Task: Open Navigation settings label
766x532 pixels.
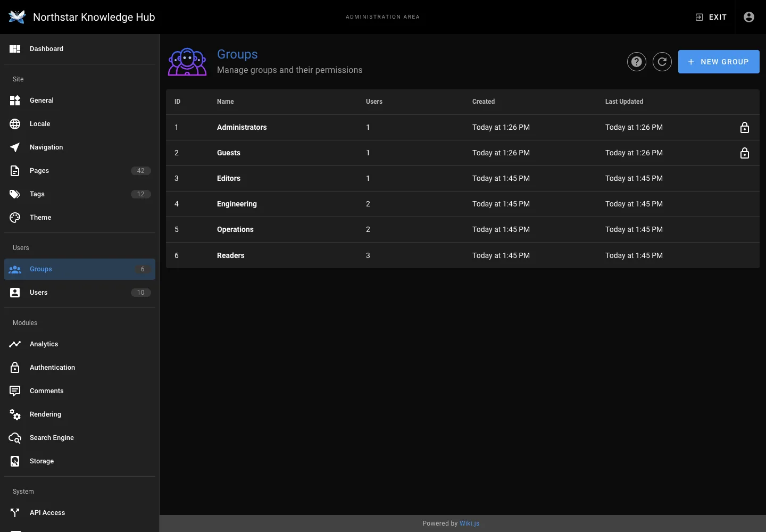Action: pyautogui.click(x=46, y=147)
